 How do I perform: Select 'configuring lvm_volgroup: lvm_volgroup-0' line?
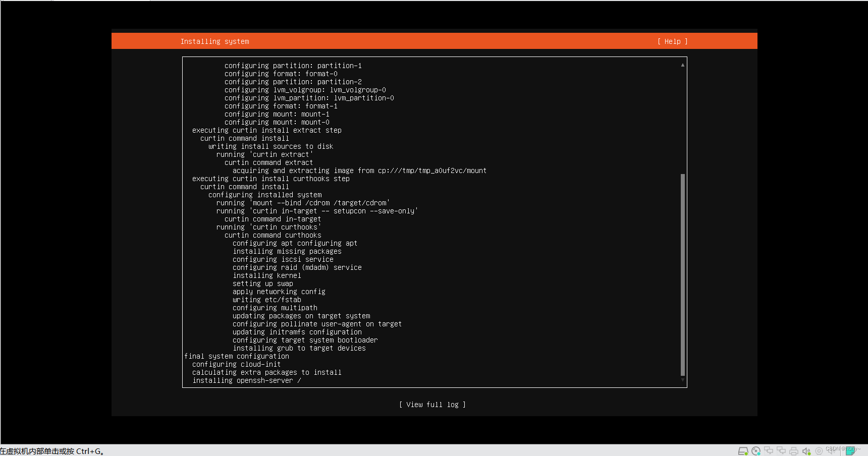click(305, 90)
